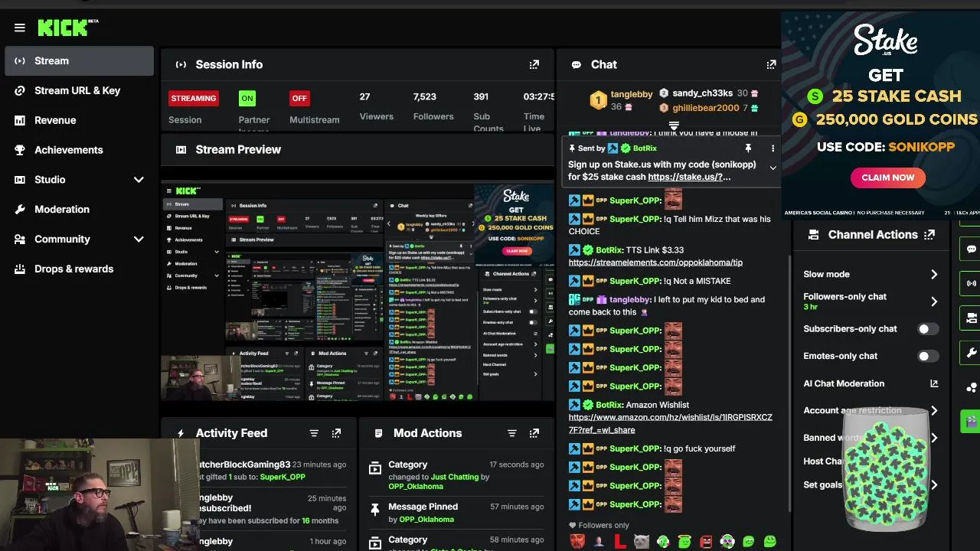Open Banned words chevron
Viewport: 980px width, 551px height.
(934, 438)
